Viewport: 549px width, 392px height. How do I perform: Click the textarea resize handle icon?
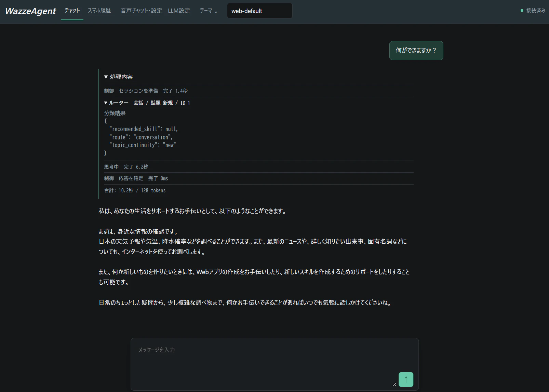[394, 384]
